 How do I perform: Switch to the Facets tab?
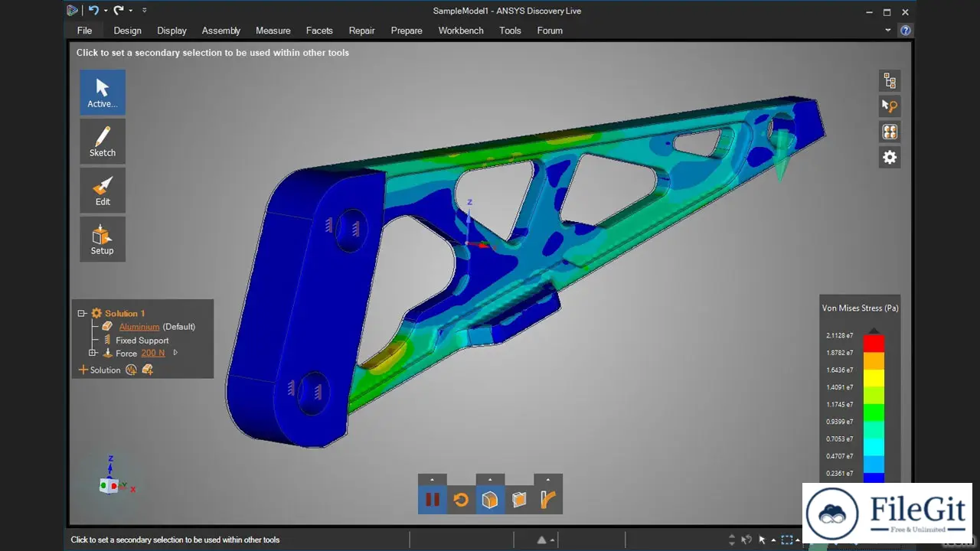click(319, 31)
